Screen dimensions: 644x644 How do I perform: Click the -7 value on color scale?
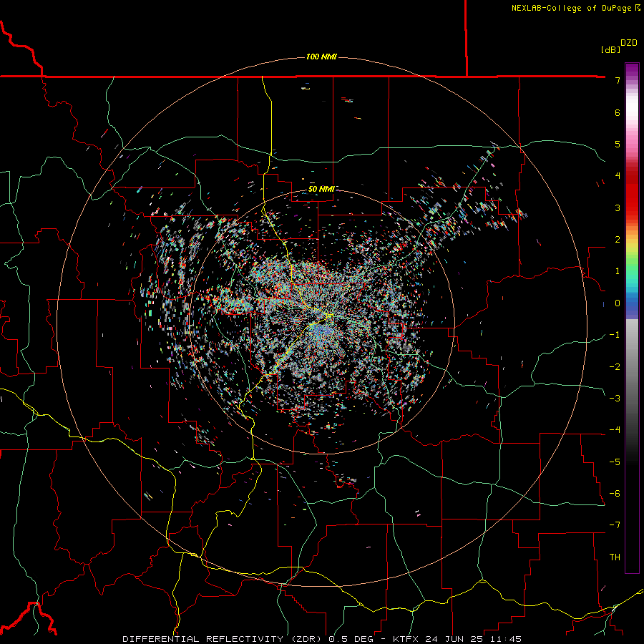(x=615, y=525)
